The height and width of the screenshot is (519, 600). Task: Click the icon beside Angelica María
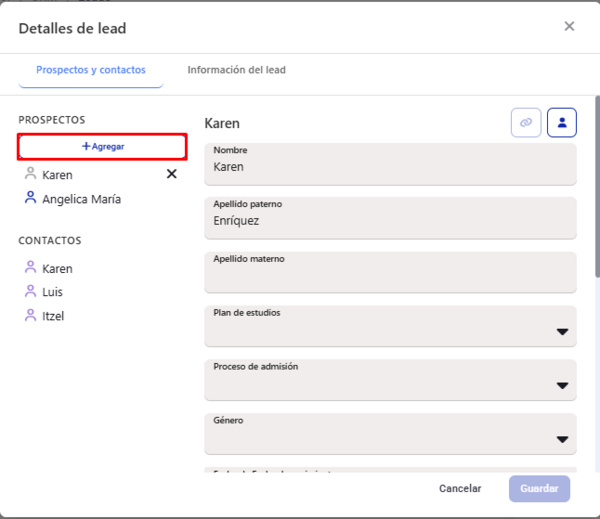click(x=30, y=198)
